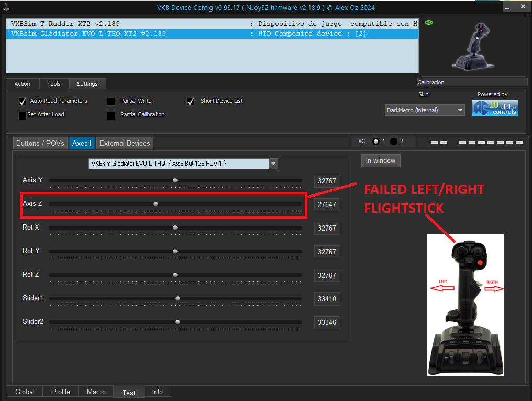Close the VKB Device Config window
This screenshot has width=532, height=401.
[523, 7]
